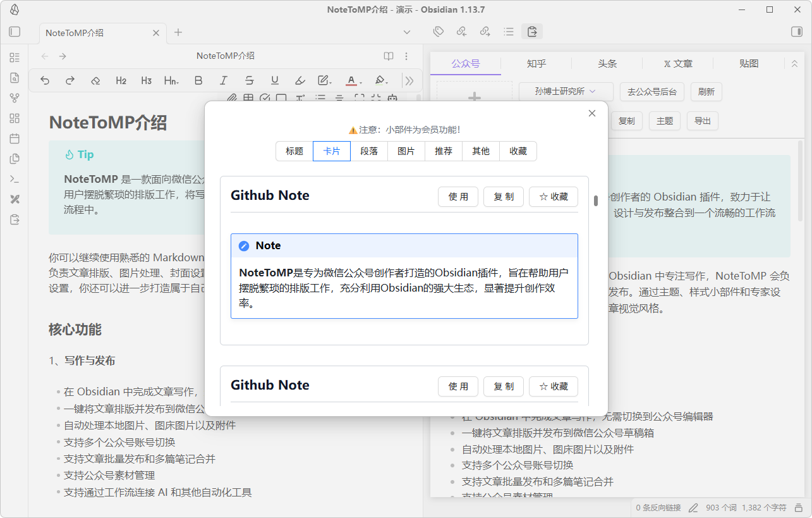The width and height of the screenshot is (812, 518).
Task: Toggle the right sidebar panel
Action: [796, 32]
